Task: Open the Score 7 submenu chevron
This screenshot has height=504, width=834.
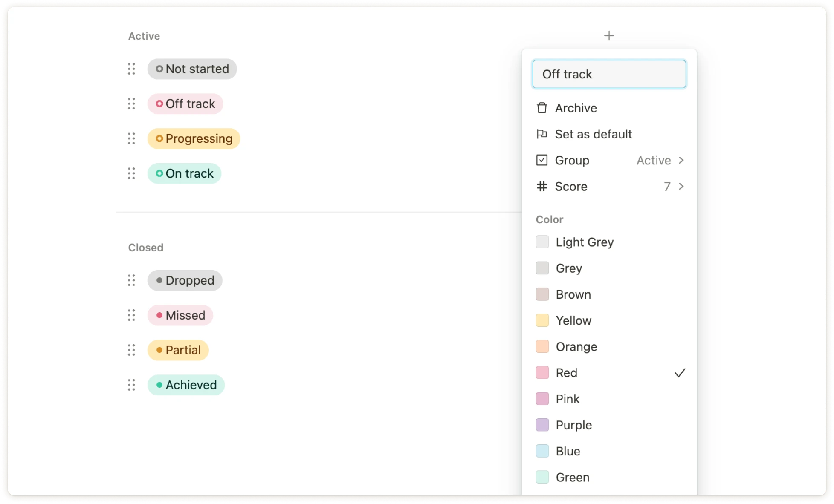Action: click(681, 187)
